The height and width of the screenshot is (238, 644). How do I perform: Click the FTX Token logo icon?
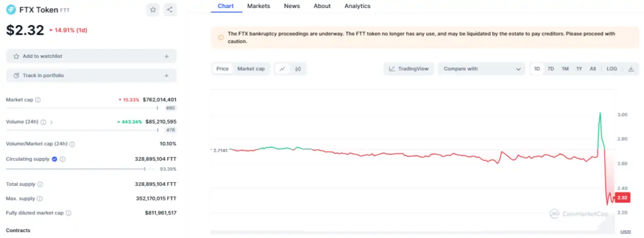point(11,10)
